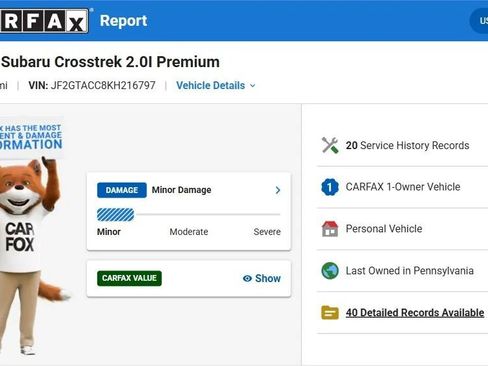Select the VIN number text

(x=103, y=85)
